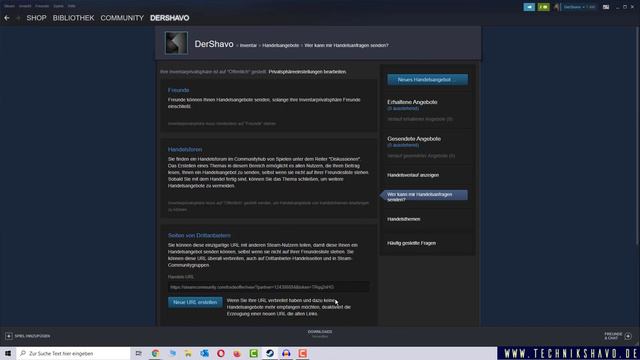640x360 pixels.
Task: Open the Steam menu in top bar
Action: point(9,6)
